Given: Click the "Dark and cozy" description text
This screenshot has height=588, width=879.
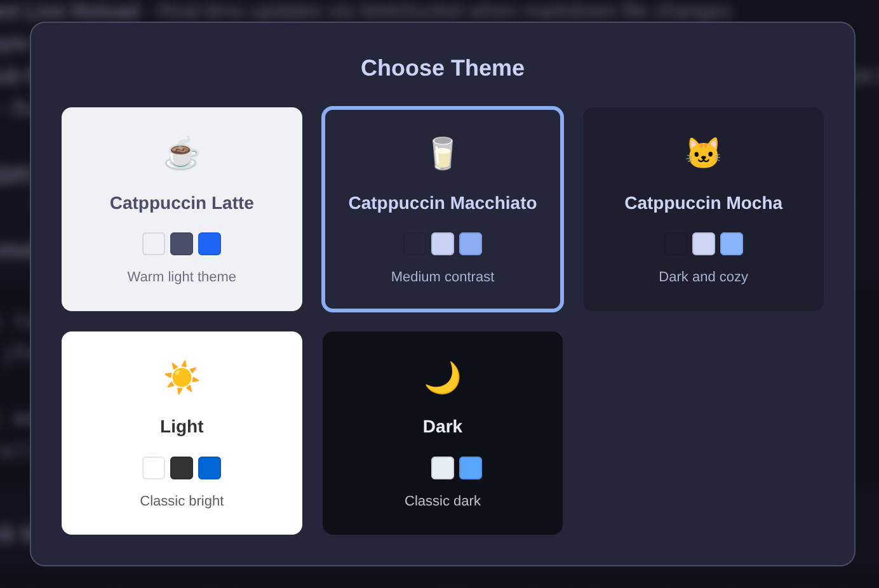Looking at the screenshot, I should tap(703, 276).
